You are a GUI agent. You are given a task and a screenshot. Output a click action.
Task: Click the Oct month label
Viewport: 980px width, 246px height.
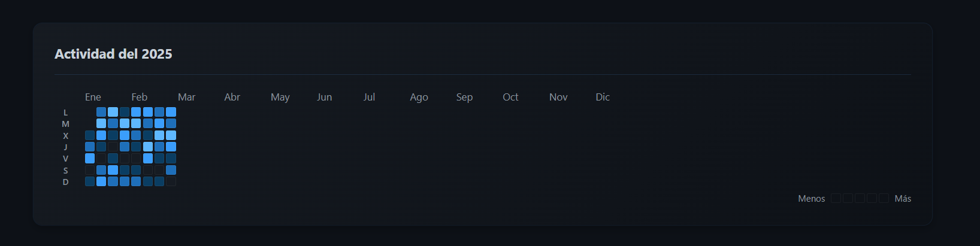(x=510, y=97)
